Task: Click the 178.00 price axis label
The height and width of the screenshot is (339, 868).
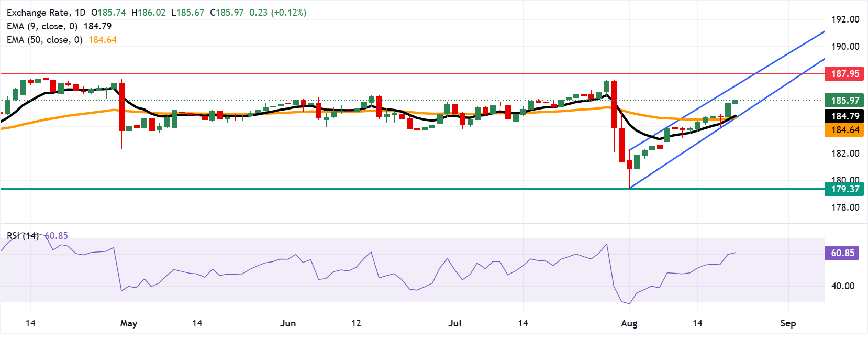Action: click(x=845, y=207)
